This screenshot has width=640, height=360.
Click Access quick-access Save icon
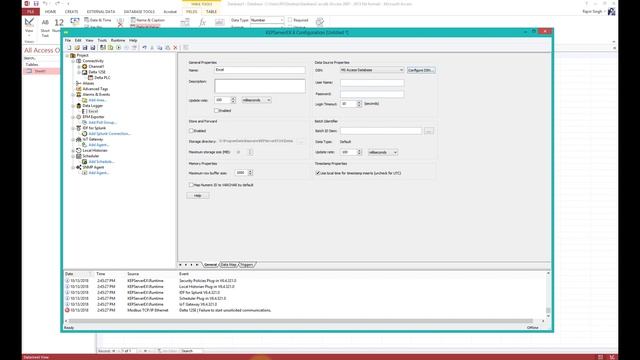click(36, 3)
